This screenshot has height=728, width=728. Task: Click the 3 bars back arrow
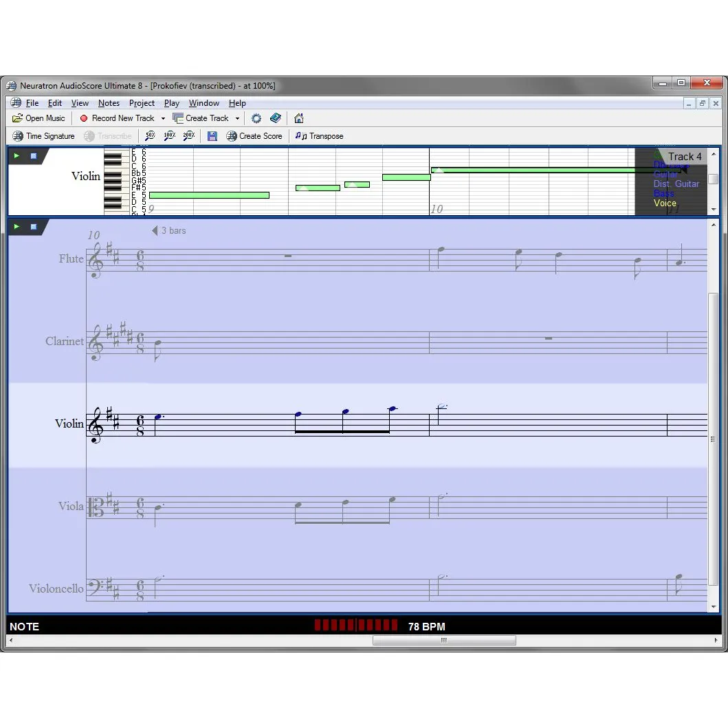155,230
